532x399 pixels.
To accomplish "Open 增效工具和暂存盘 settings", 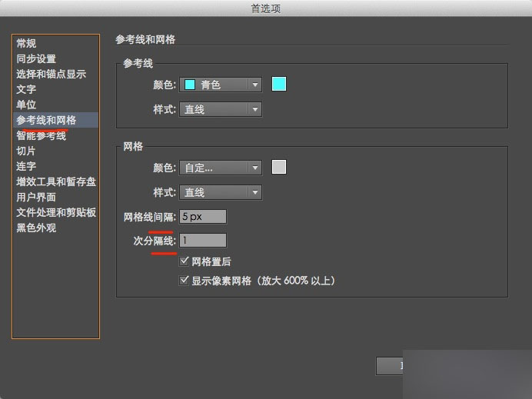I will click(x=56, y=182).
